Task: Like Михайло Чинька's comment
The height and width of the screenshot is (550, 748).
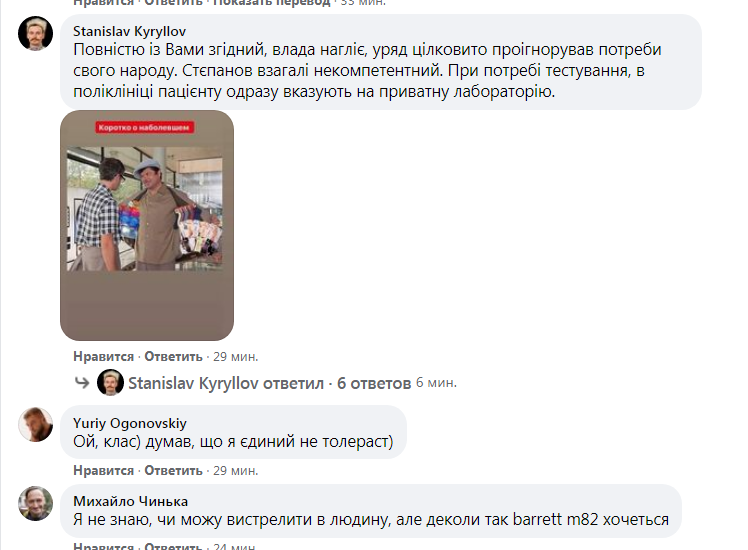Action: (104, 546)
